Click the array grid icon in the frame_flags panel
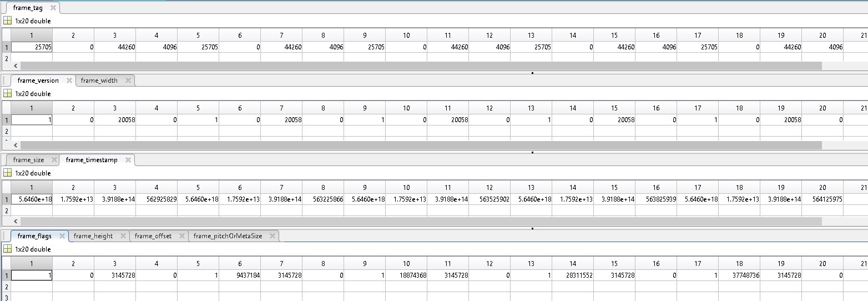The width and height of the screenshot is (868, 301). coord(7,249)
